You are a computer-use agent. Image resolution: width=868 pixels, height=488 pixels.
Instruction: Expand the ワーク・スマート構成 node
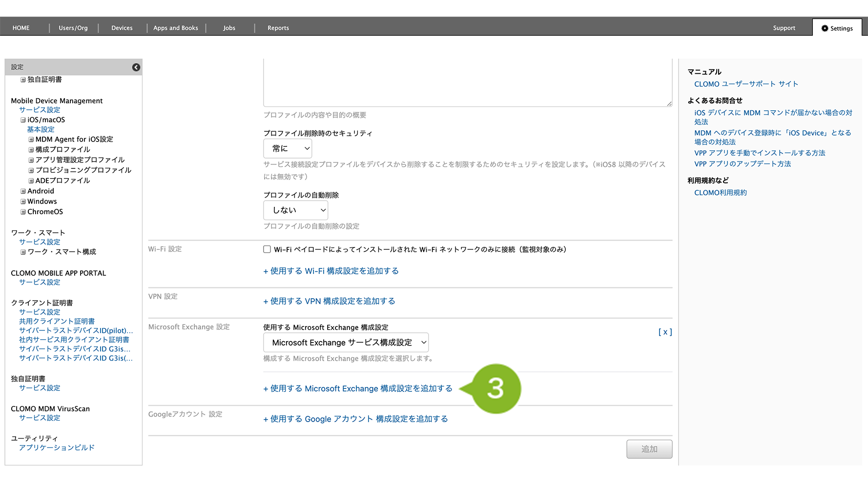tap(23, 252)
